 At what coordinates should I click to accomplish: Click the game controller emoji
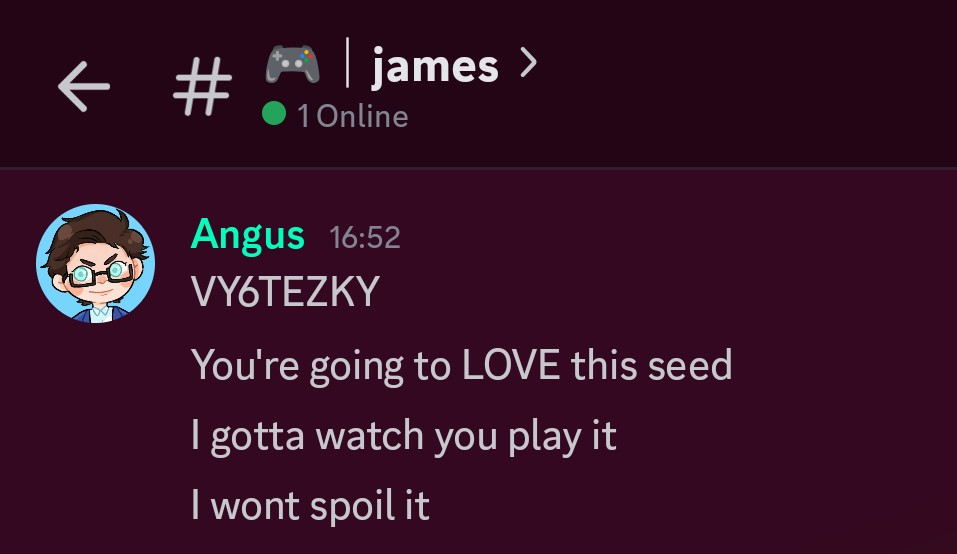pos(292,64)
